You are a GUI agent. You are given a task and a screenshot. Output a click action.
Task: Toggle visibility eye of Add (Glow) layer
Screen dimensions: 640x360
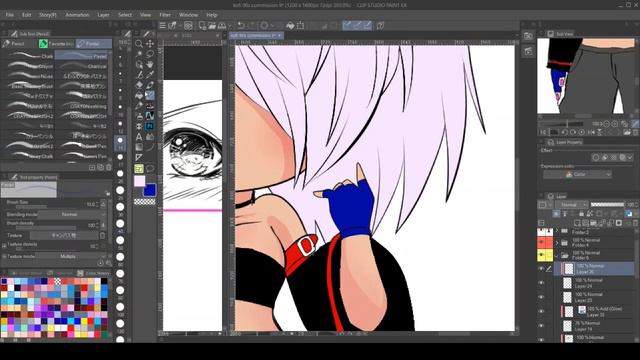(541, 311)
